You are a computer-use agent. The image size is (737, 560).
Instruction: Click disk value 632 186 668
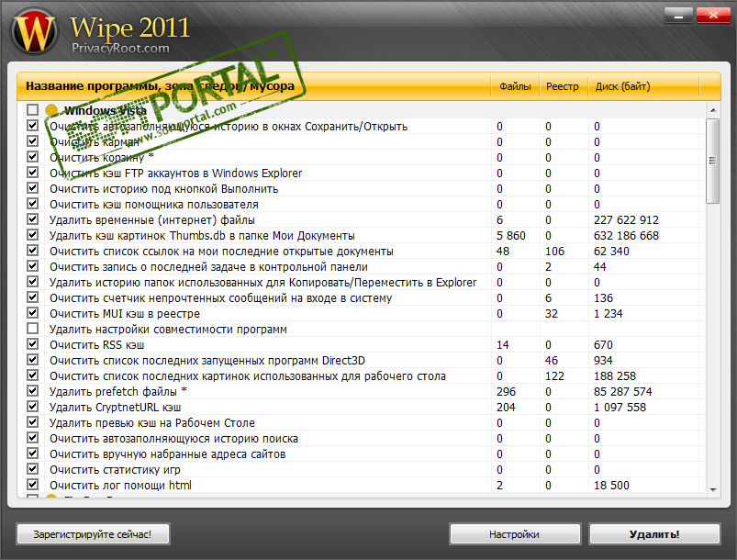[x=626, y=236]
